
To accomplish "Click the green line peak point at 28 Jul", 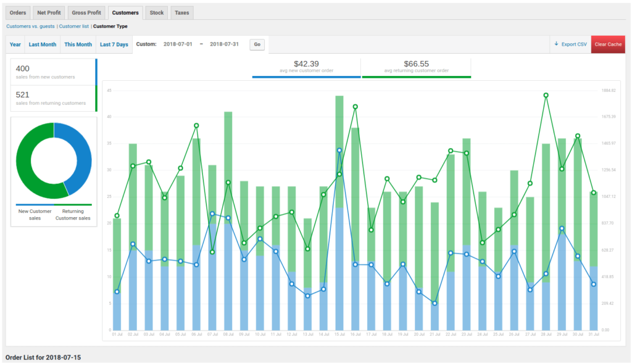I will coord(546,96).
